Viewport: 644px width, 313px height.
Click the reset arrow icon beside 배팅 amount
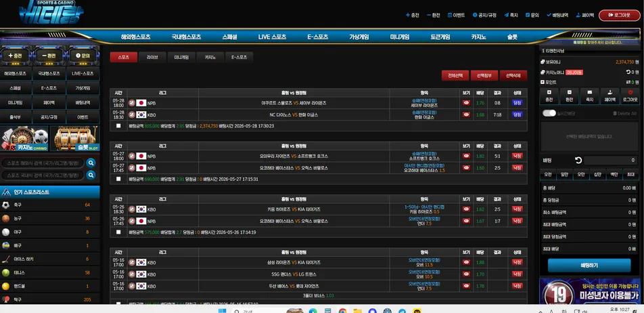click(578, 161)
